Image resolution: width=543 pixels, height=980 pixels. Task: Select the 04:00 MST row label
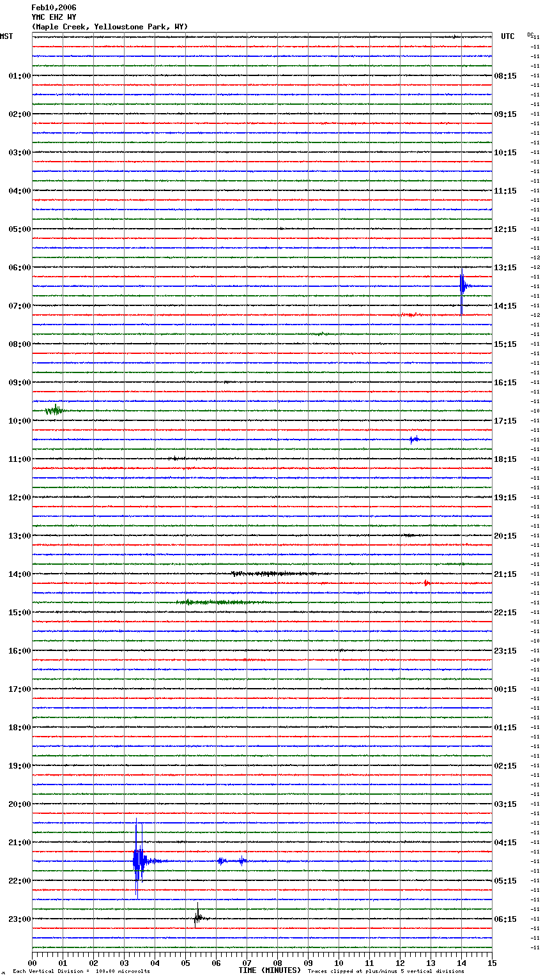click(20, 191)
